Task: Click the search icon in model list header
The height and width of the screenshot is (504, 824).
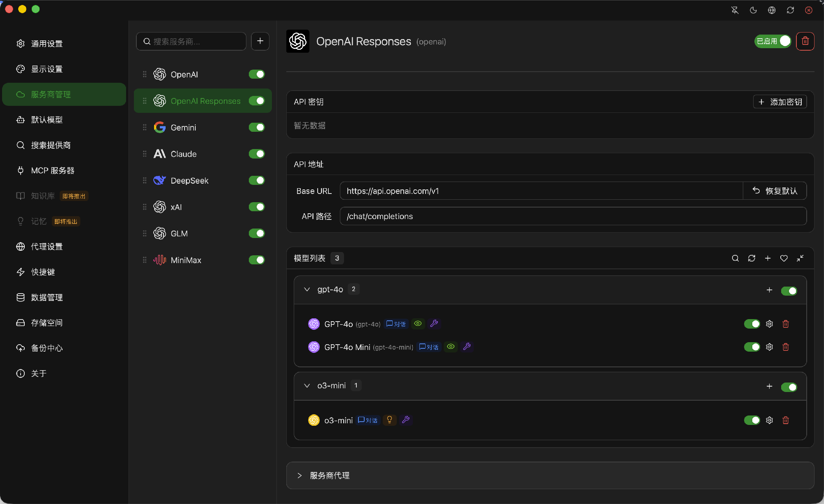Action: [735, 258]
